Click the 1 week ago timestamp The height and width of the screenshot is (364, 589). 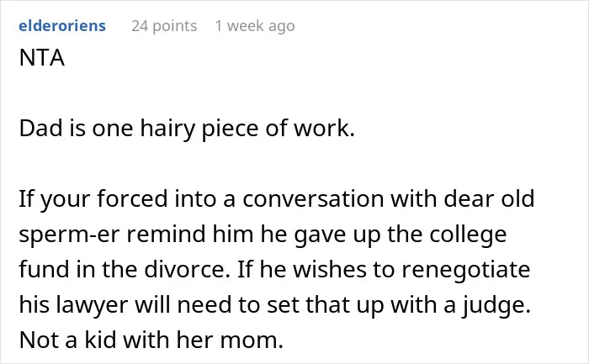pyautogui.click(x=255, y=26)
